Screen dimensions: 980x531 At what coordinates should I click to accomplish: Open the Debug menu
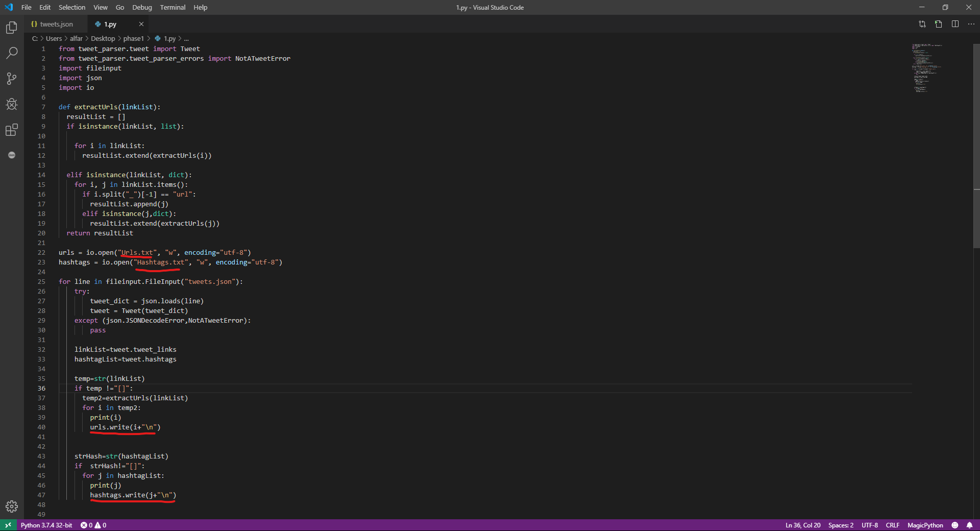click(142, 7)
